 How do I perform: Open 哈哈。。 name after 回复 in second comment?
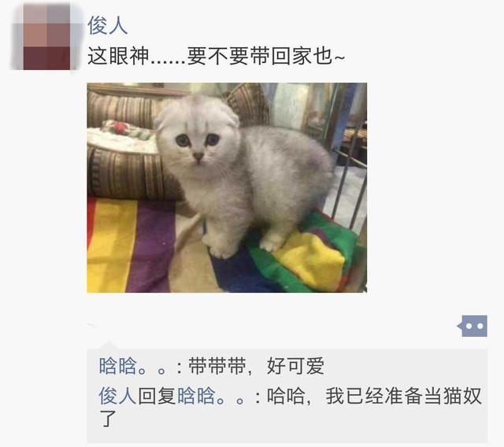pos(211,396)
